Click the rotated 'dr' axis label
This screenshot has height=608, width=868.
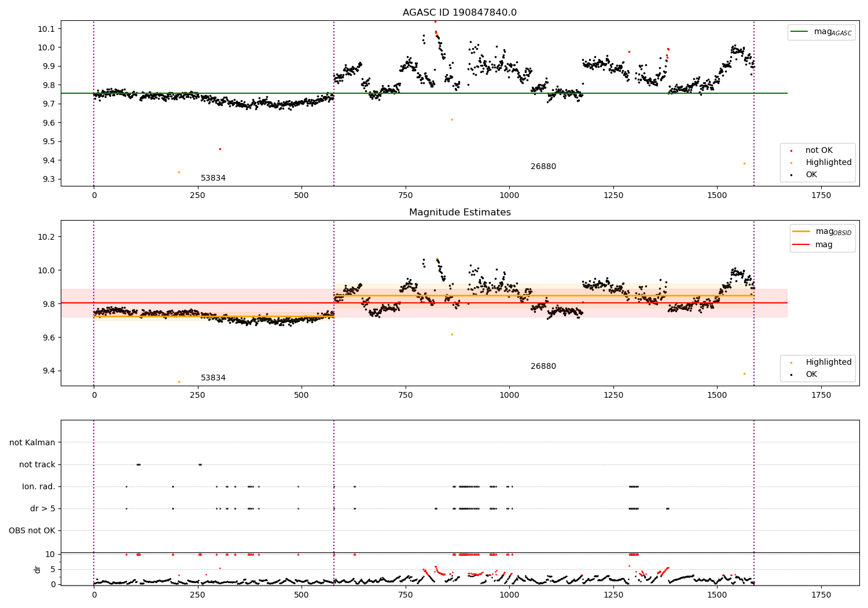pos(38,569)
